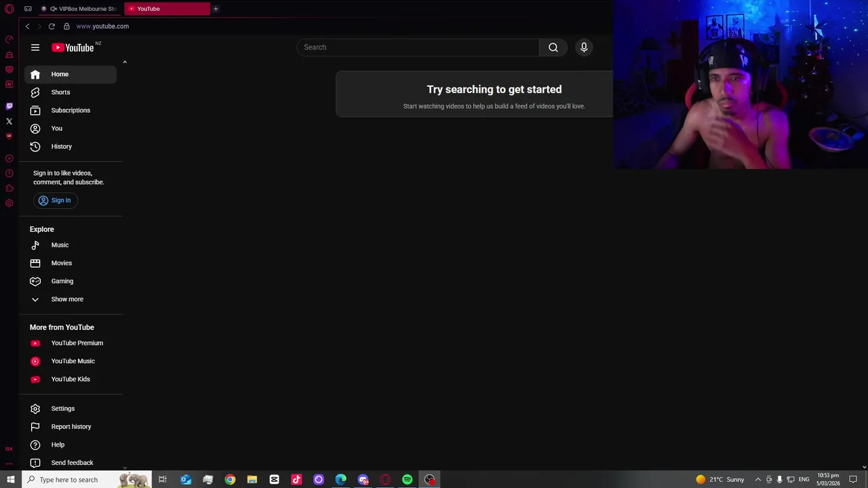Viewport: 868px width, 488px height.
Task: Open File Explorer from taskbar
Action: point(252,480)
